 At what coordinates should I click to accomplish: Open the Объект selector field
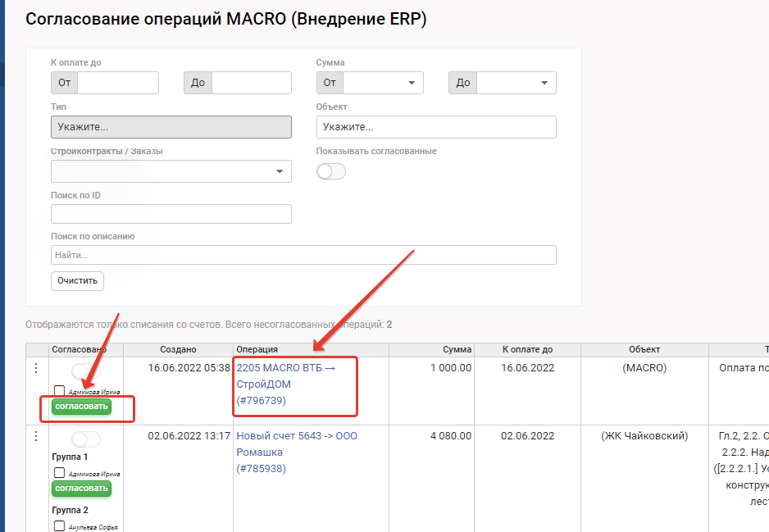point(435,127)
